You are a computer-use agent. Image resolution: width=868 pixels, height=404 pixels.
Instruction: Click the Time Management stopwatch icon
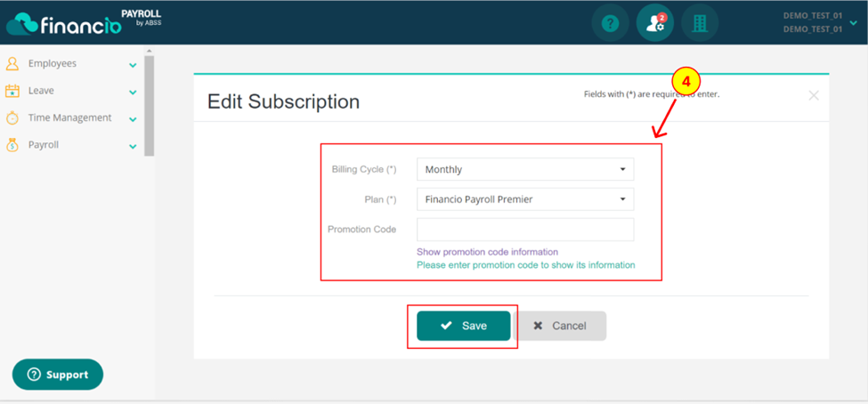[x=12, y=117]
